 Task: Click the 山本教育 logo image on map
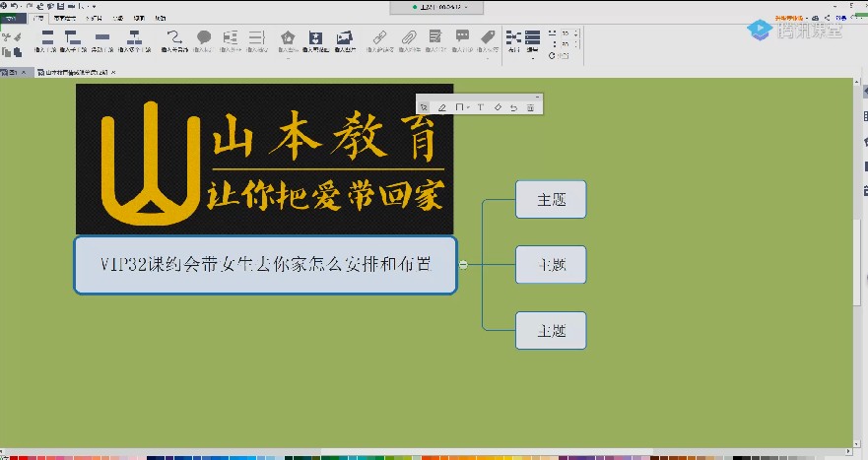(265, 159)
